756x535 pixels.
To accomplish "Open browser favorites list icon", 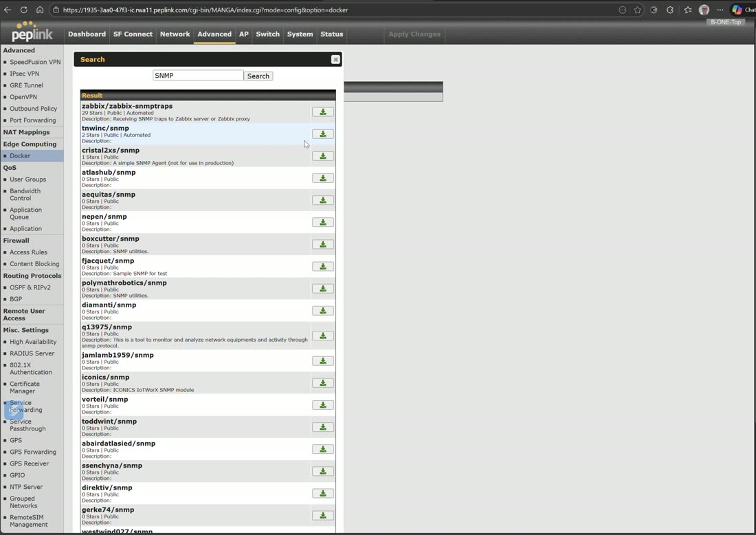I will coord(687,10).
